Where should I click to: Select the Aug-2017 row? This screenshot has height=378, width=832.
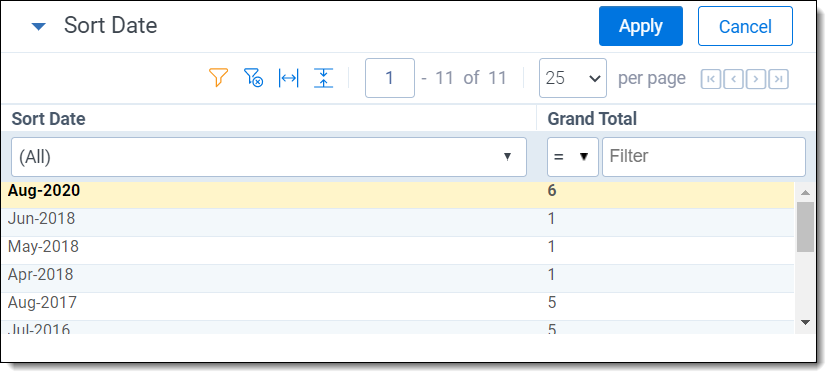click(397, 303)
